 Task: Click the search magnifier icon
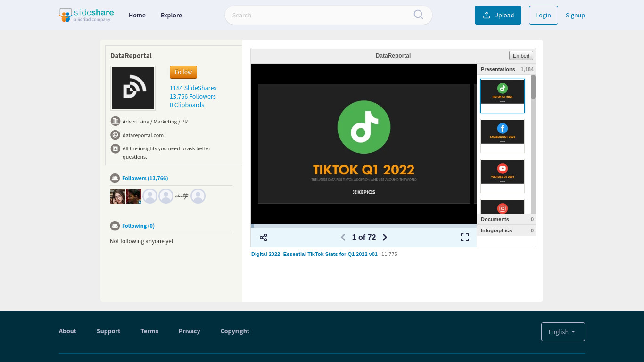coord(418,15)
